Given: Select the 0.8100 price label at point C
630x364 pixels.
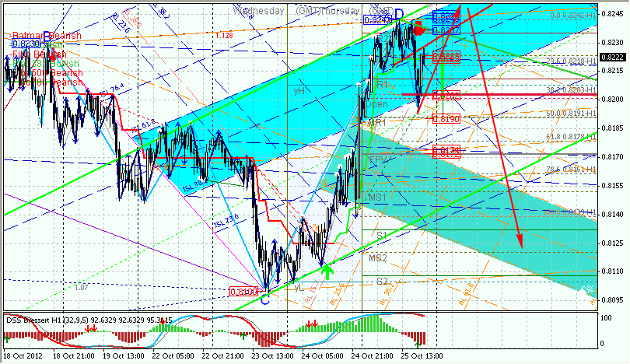Looking at the screenshot, I should click(243, 292).
